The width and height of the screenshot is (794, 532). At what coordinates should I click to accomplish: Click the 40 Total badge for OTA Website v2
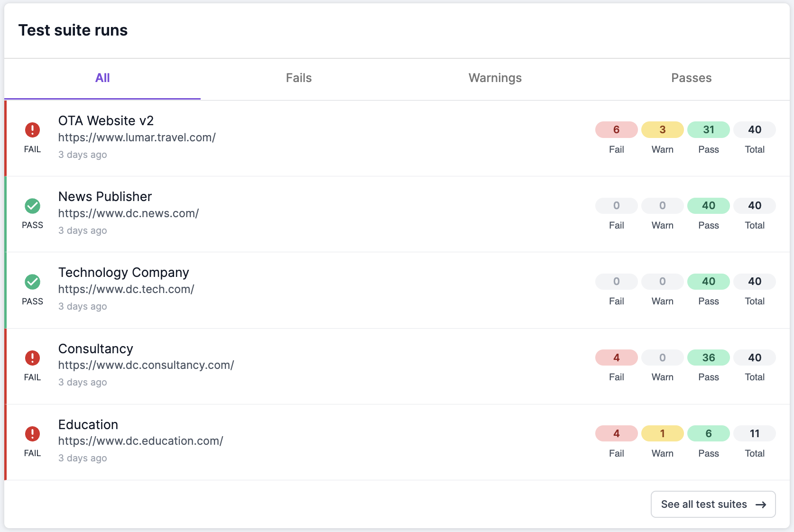pyautogui.click(x=755, y=130)
